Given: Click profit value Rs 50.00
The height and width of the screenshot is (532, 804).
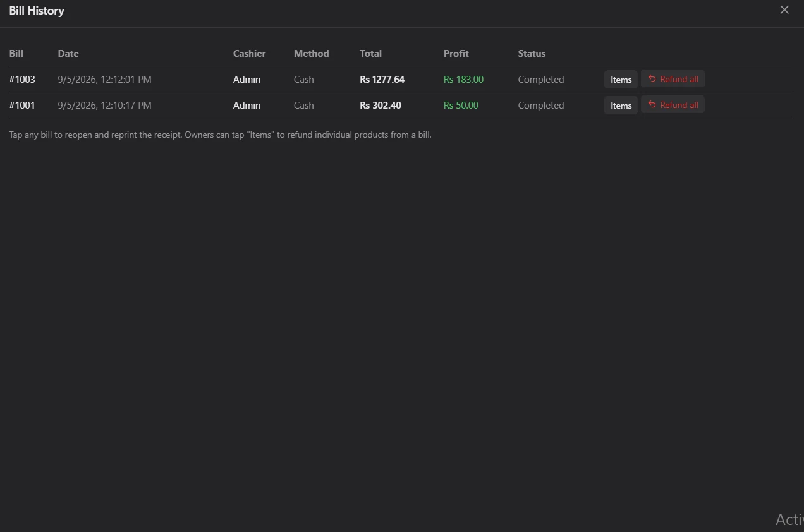Looking at the screenshot, I should [x=461, y=106].
